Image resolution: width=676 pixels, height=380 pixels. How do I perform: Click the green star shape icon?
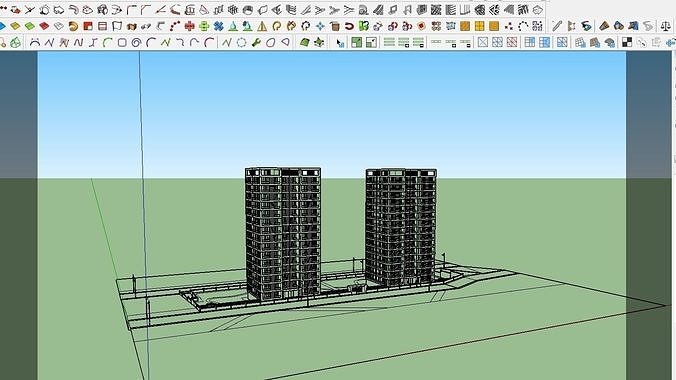319,42
